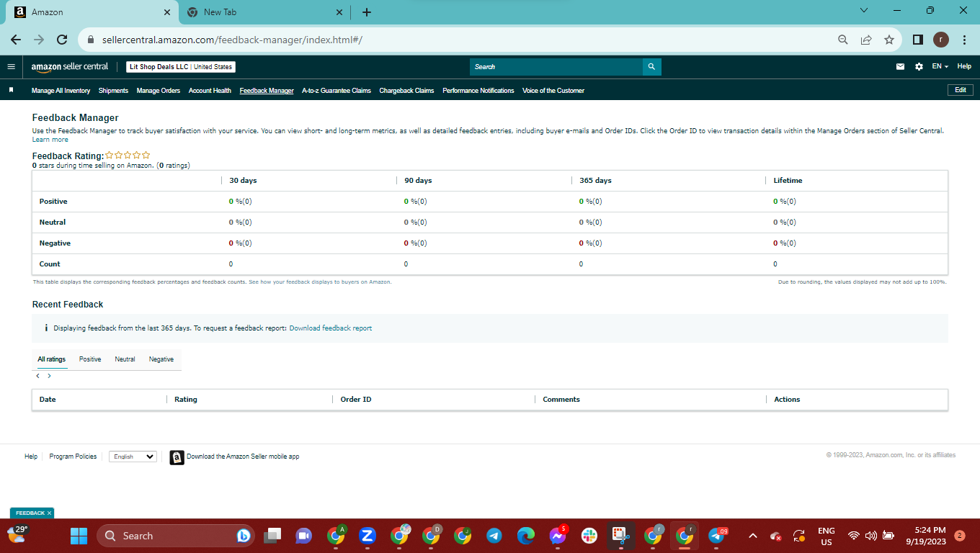Open the messages envelope icon
This screenshot has height=553, width=980.
(900, 67)
